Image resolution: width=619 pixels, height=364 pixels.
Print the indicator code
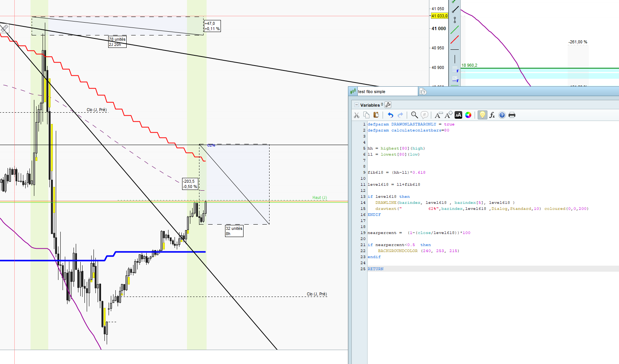tap(512, 115)
